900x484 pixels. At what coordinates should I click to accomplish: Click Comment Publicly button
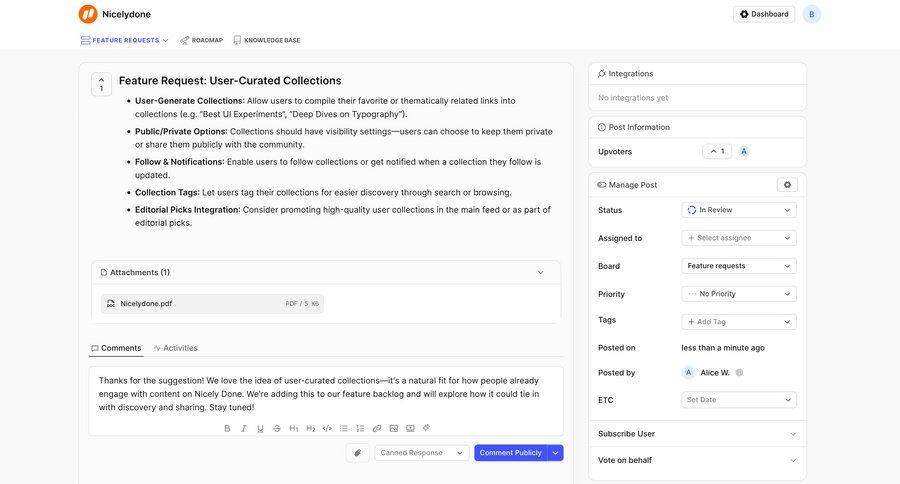tap(510, 453)
